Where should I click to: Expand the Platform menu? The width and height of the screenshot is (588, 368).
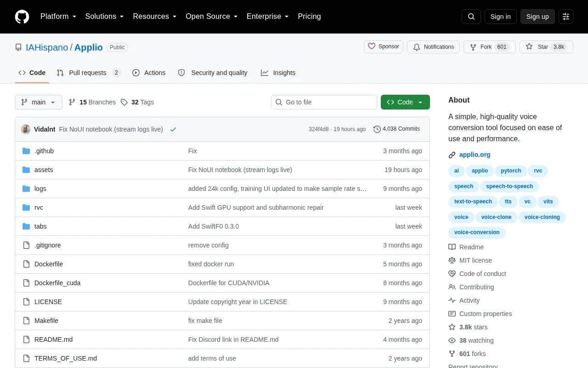58,17
